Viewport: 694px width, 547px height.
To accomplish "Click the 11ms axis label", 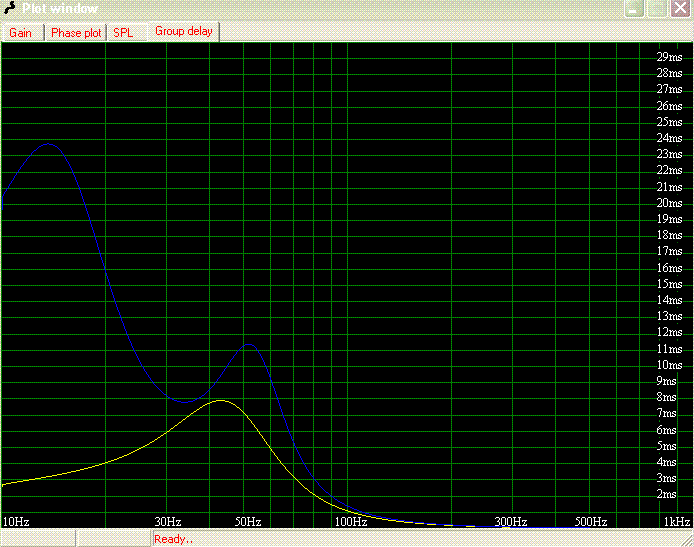I will click(669, 349).
